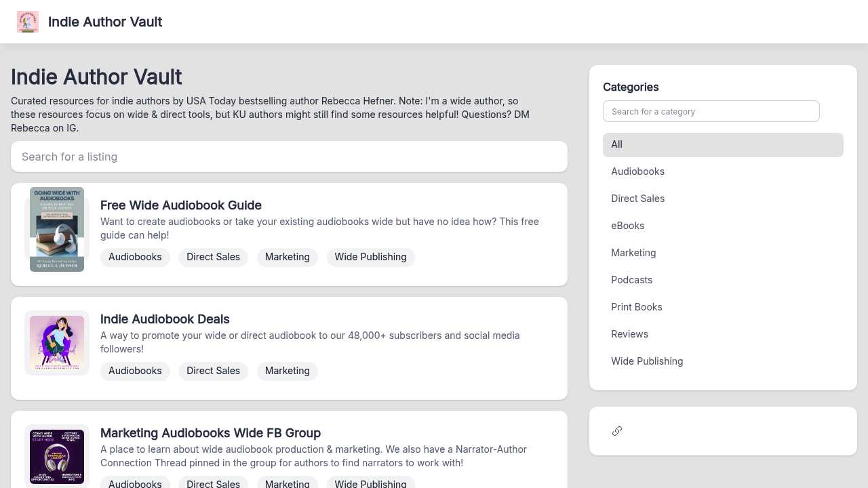Image resolution: width=868 pixels, height=488 pixels.
Task: Click the Categories heading
Action: tap(631, 87)
